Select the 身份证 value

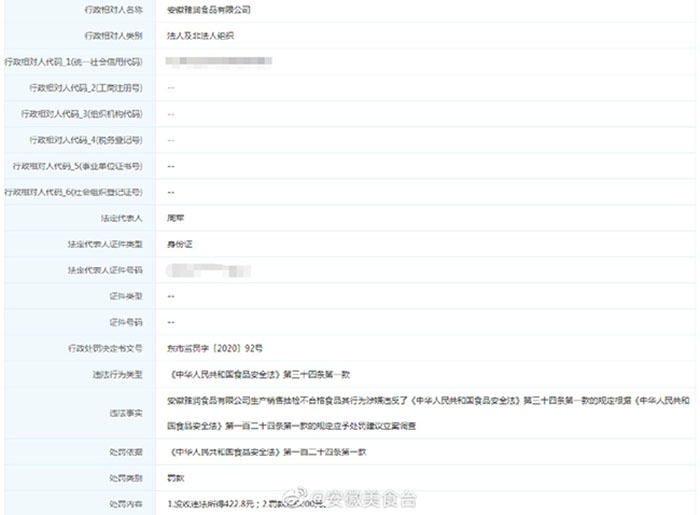click(179, 244)
